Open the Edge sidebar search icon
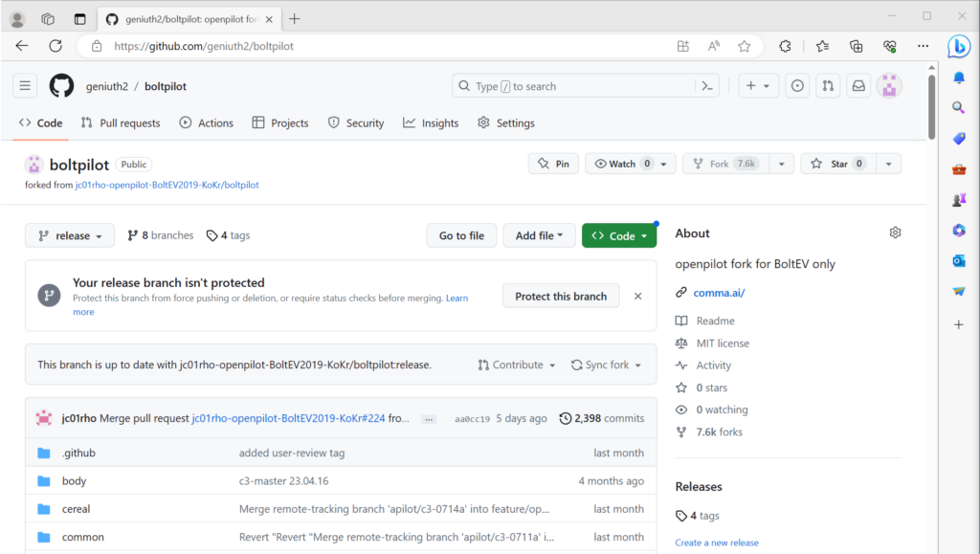This screenshot has width=980, height=554. (x=959, y=107)
